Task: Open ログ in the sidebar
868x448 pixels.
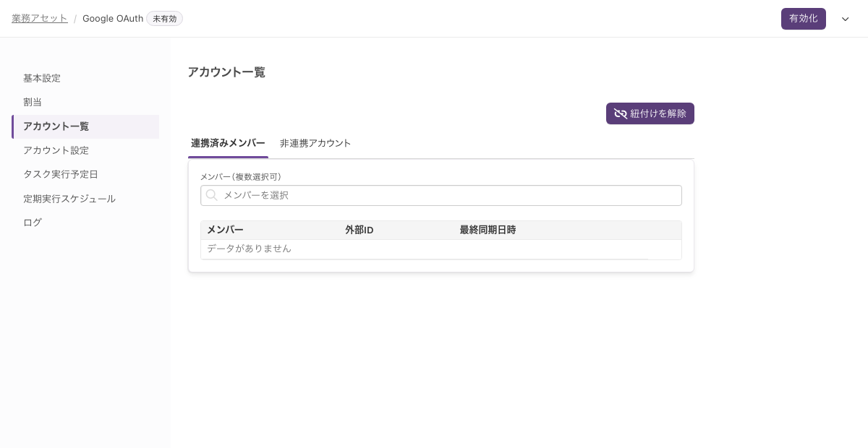Action: 33,223
